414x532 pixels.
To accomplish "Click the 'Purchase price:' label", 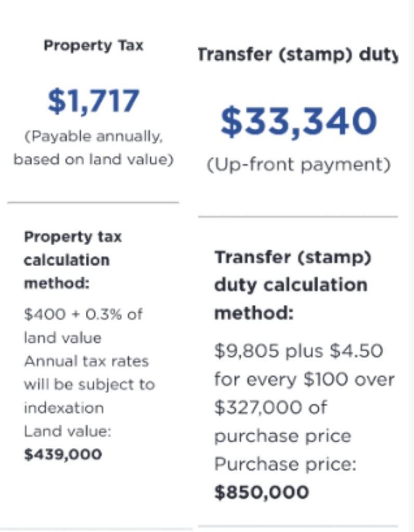I will pos(286,463).
